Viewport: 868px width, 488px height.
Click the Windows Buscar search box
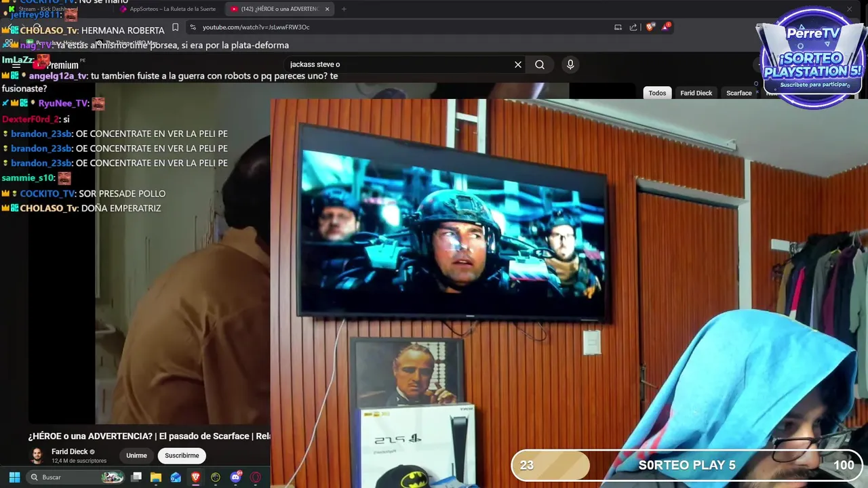[x=75, y=477]
